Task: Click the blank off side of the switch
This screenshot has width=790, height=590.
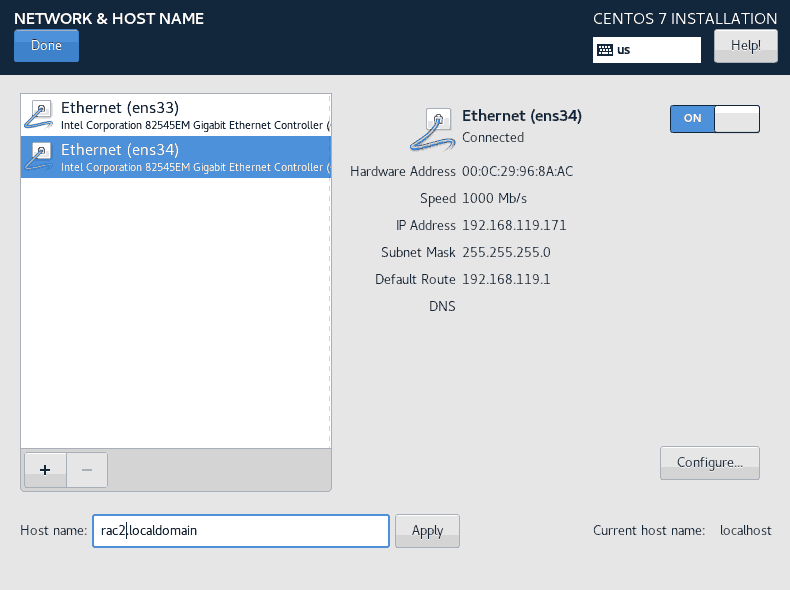Action: (737, 119)
